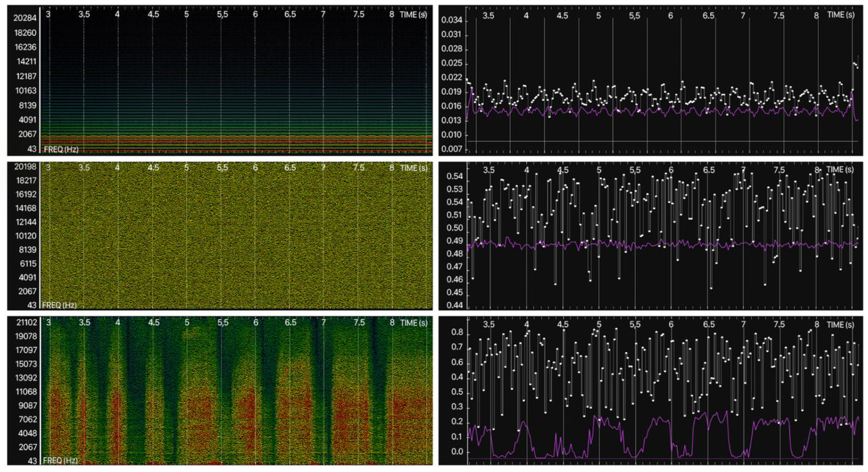Select the 0.016 axis value

(452, 107)
